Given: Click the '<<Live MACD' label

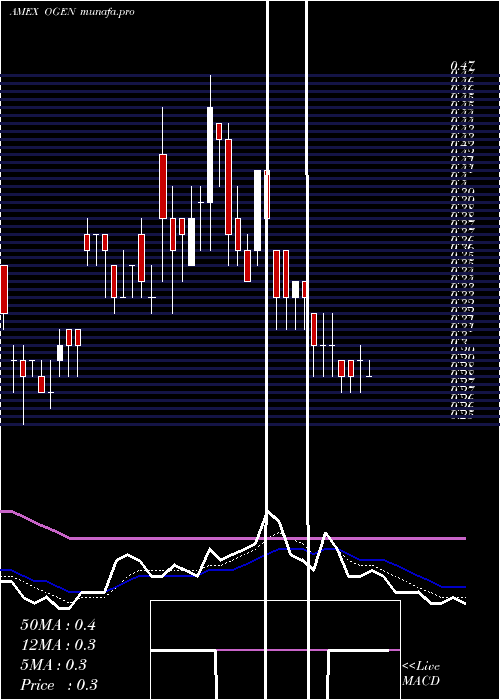Looking at the screenshot, I should pyautogui.click(x=421, y=674).
